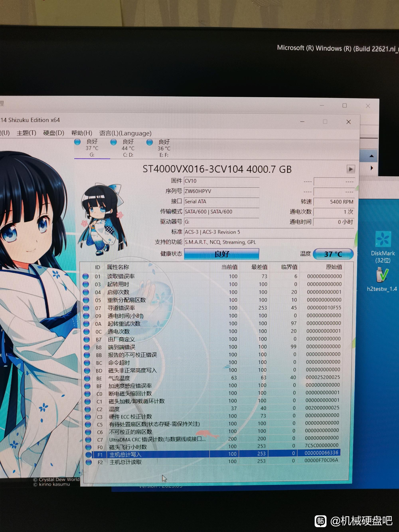Click the power-on hours field 0 小时

pyautogui.click(x=334, y=222)
